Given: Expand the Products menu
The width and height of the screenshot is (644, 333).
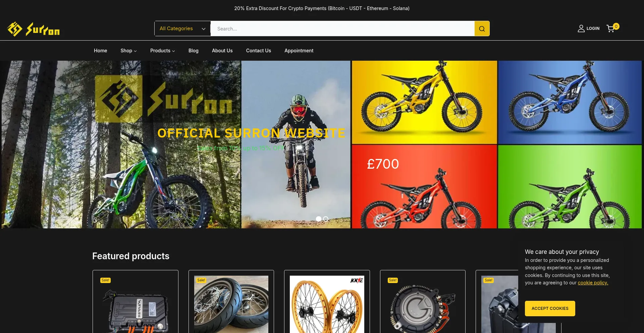Looking at the screenshot, I should click(x=163, y=51).
